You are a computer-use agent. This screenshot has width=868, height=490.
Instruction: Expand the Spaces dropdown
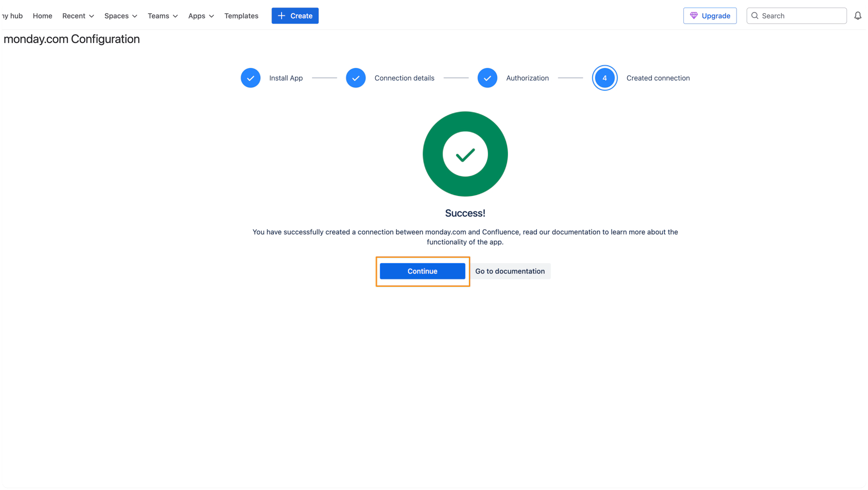[x=121, y=16]
